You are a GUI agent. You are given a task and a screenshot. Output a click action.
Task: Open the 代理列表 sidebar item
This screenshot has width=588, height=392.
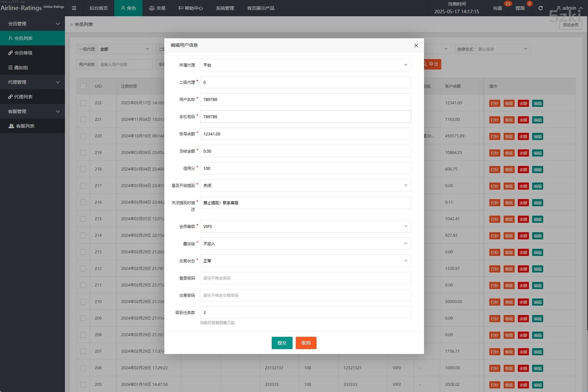[32, 96]
